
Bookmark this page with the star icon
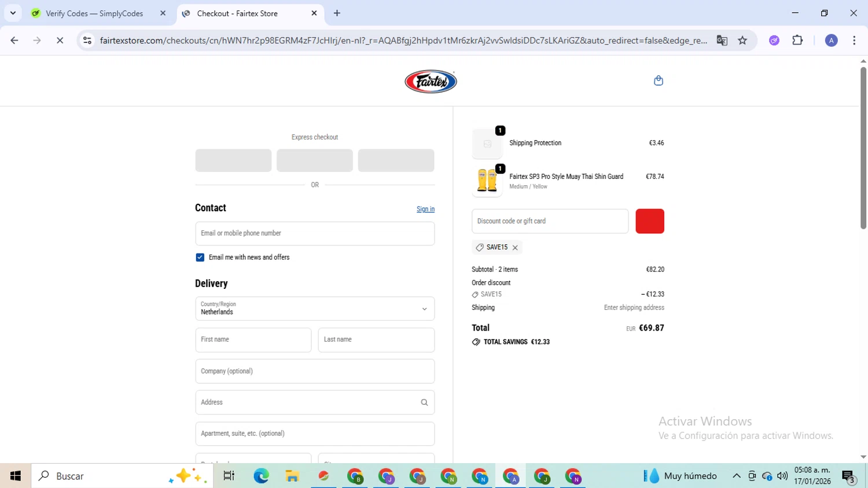pyautogui.click(x=742, y=41)
